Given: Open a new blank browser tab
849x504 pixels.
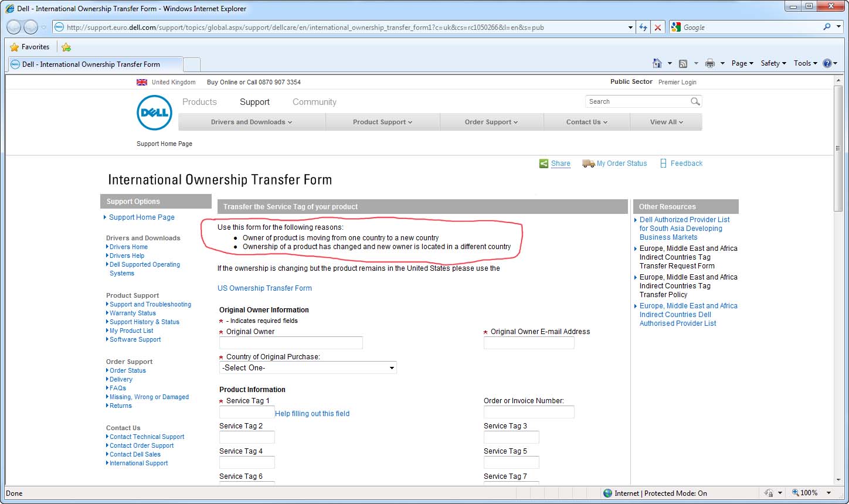Looking at the screenshot, I should click(x=192, y=64).
